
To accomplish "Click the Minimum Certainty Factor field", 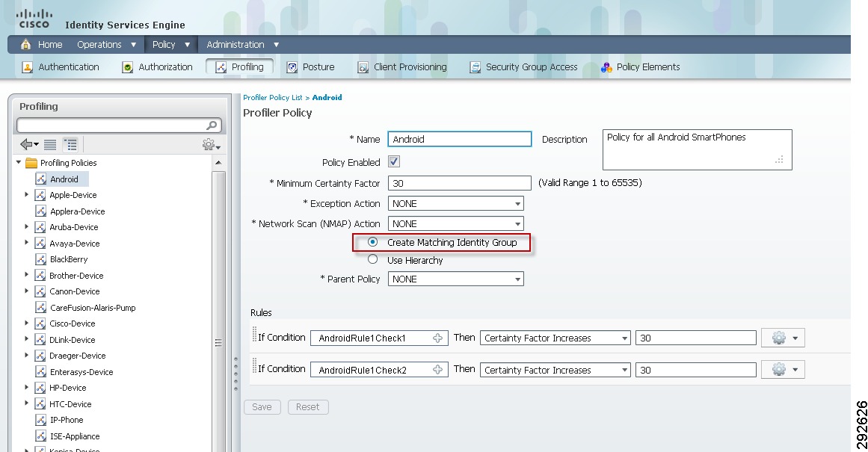I will [x=460, y=183].
